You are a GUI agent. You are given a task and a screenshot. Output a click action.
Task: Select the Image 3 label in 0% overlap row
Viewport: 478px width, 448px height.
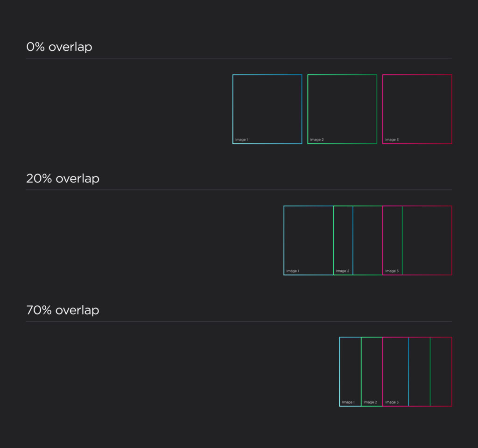pos(392,140)
